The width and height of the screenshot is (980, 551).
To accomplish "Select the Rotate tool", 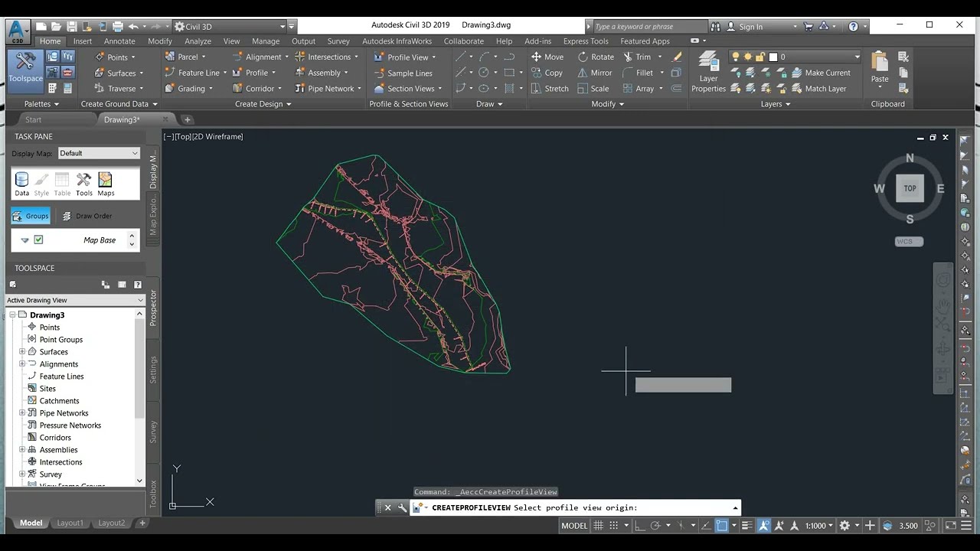I will [x=595, y=57].
